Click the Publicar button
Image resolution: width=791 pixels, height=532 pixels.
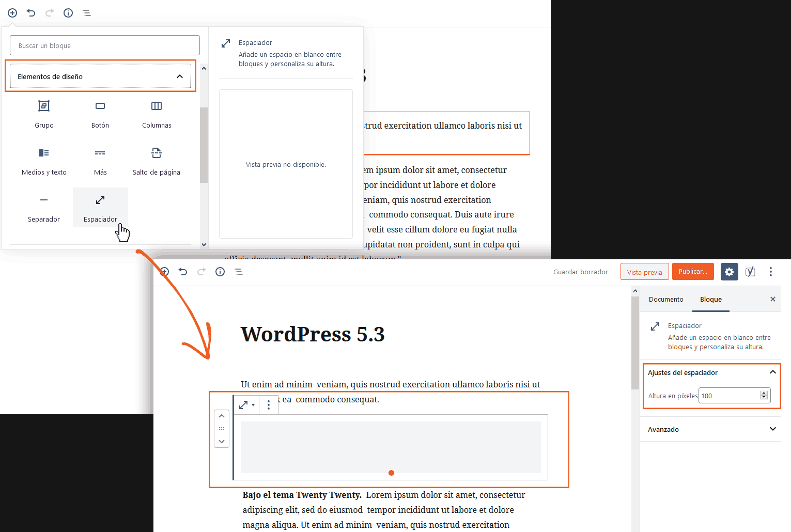(693, 272)
